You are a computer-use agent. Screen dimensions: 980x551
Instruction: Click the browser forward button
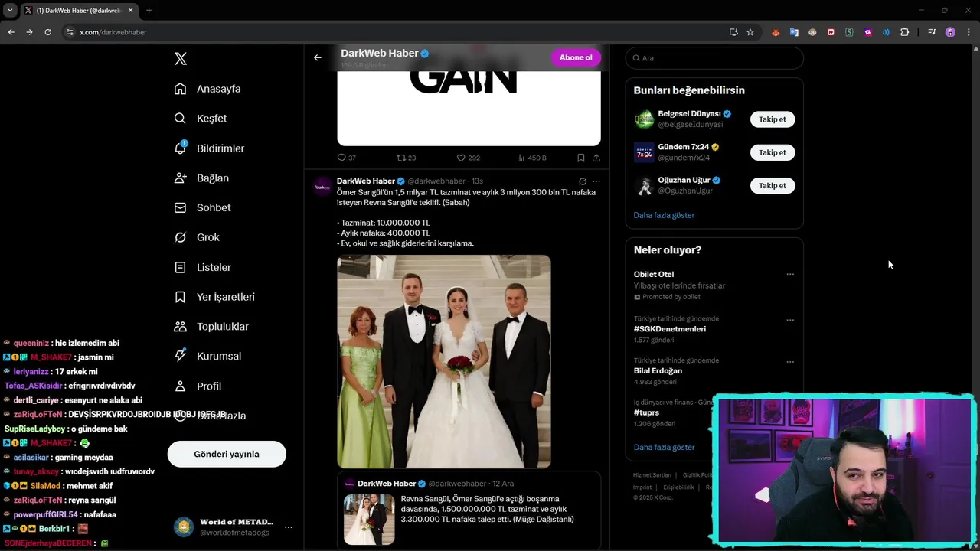(29, 32)
